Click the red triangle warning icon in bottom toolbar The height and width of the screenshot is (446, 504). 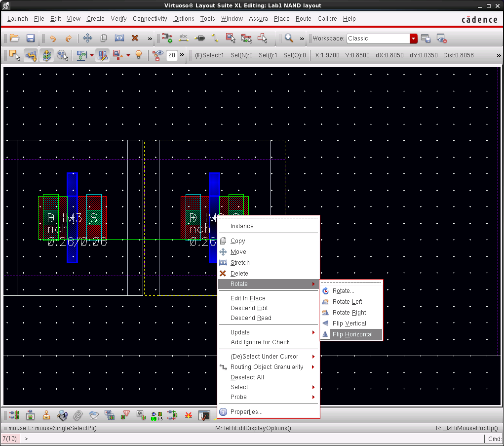[125, 415]
